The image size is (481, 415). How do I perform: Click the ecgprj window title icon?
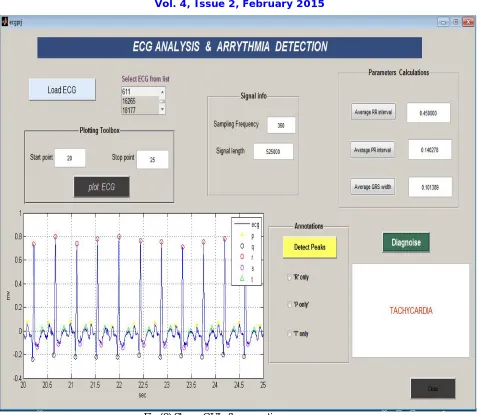tap(4, 22)
